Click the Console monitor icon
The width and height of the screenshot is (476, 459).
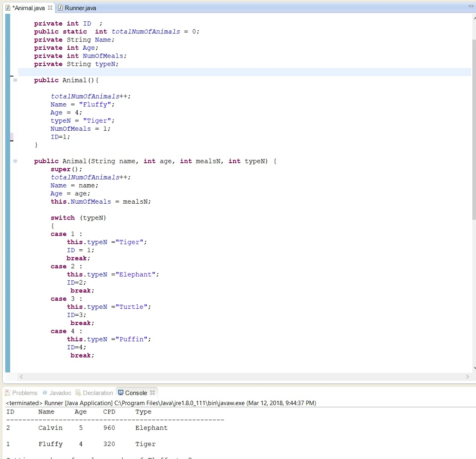(121, 393)
